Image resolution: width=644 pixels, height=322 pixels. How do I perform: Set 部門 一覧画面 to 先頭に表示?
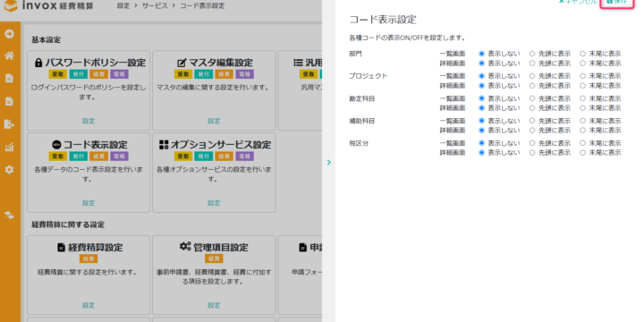(532, 54)
